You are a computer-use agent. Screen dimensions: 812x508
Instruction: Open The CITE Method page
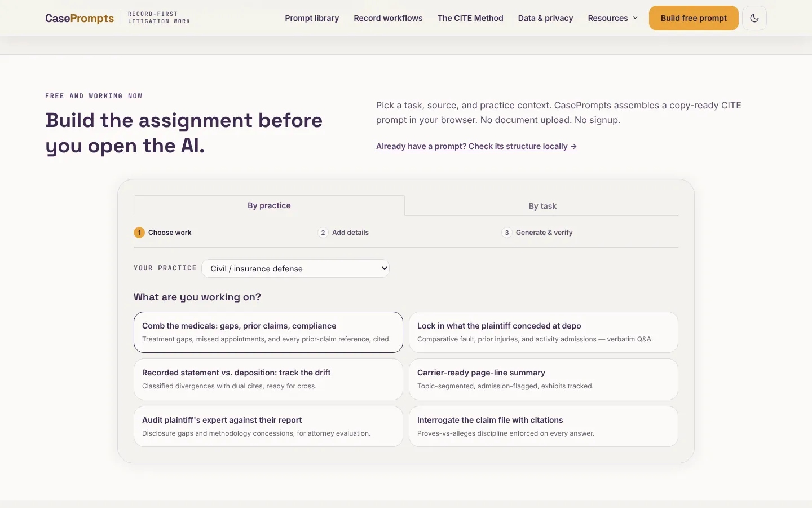coord(470,18)
